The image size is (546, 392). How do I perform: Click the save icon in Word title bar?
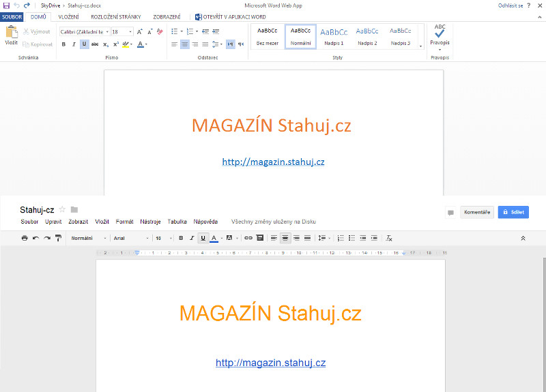coord(6,5)
